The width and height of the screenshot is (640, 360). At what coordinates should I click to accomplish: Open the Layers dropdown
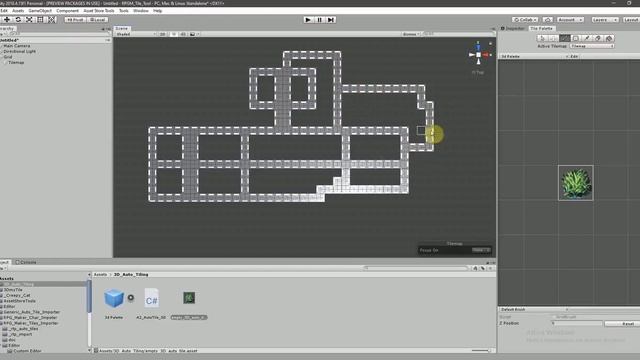[604, 20]
